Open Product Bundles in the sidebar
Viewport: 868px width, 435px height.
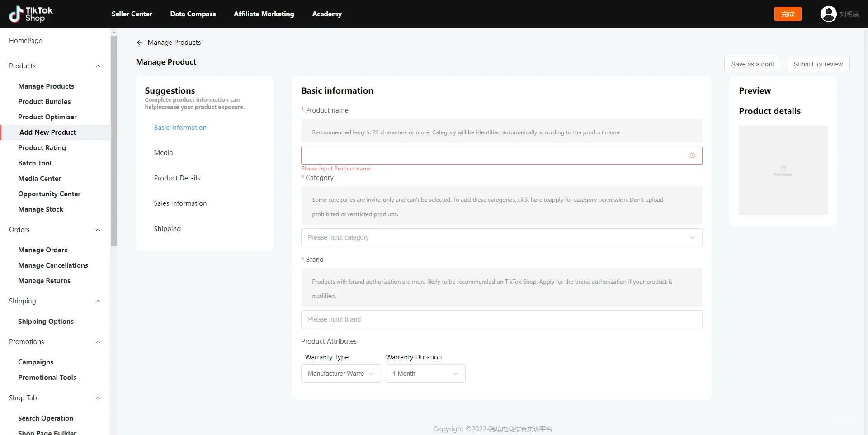pos(44,102)
